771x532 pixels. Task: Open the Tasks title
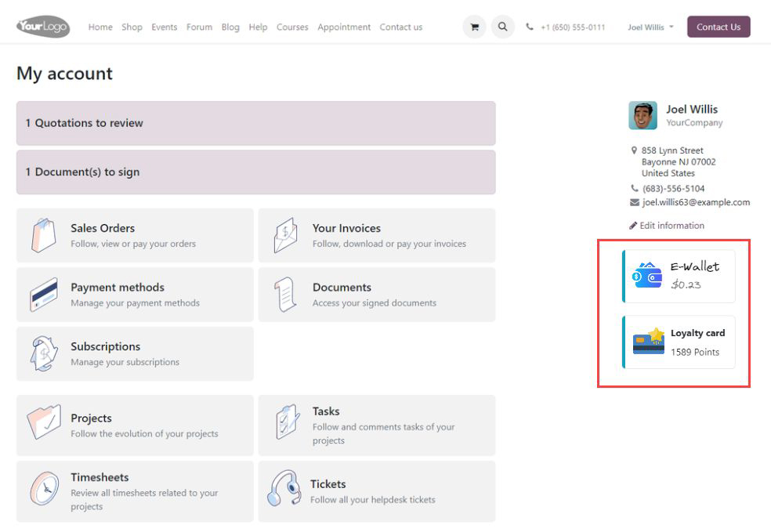326,411
